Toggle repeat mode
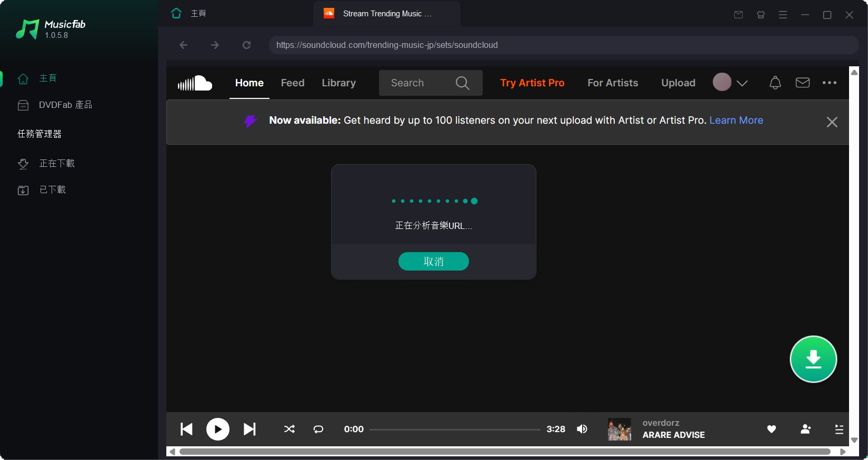Screen dimensions: 868x460 tap(318, 429)
